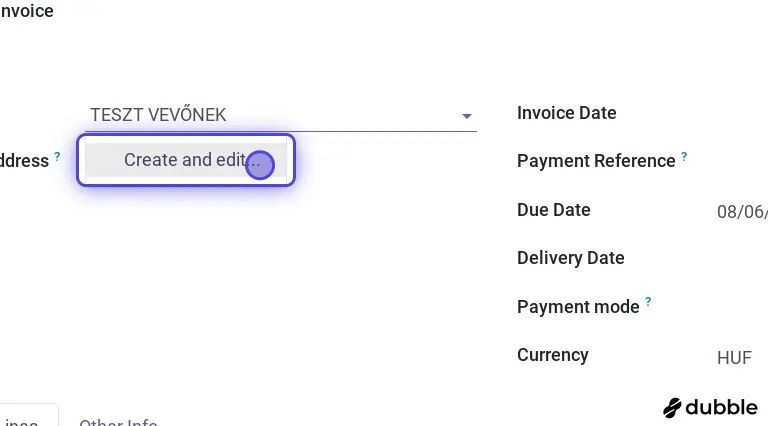The image size is (768, 426).
Task: Click the Invoice heading text
Action: point(27,12)
